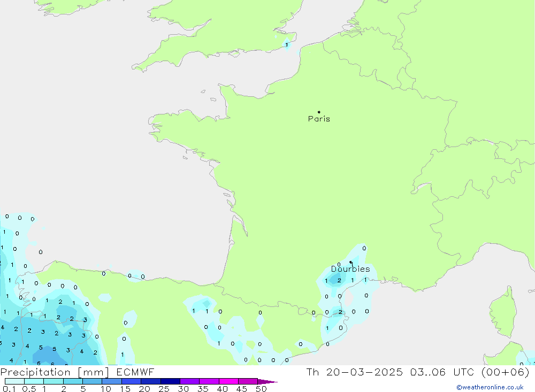Image resolution: width=535 pixels, height=392 pixels.
Task: Click the medium blue legend swatch above 10
Action: pos(112,381)
